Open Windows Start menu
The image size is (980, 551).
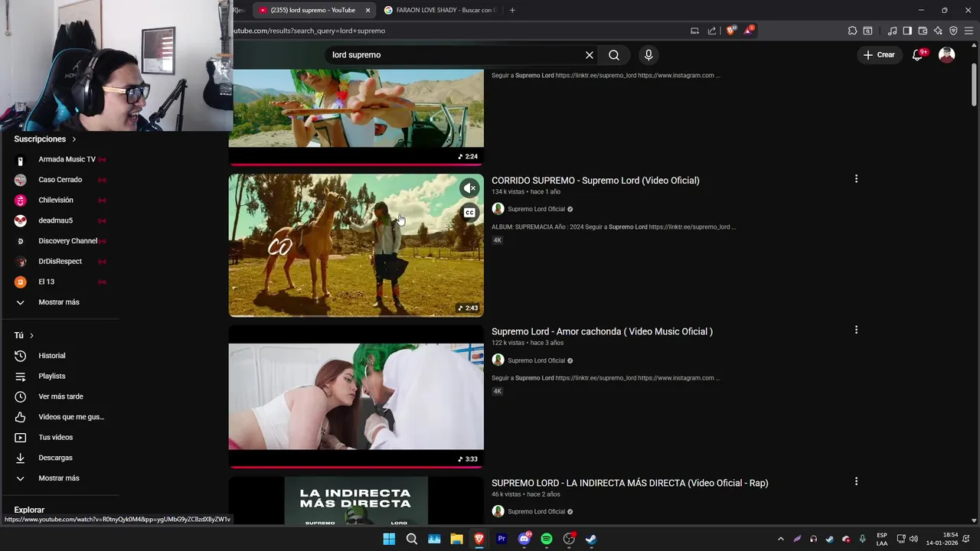pyautogui.click(x=389, y=539)
